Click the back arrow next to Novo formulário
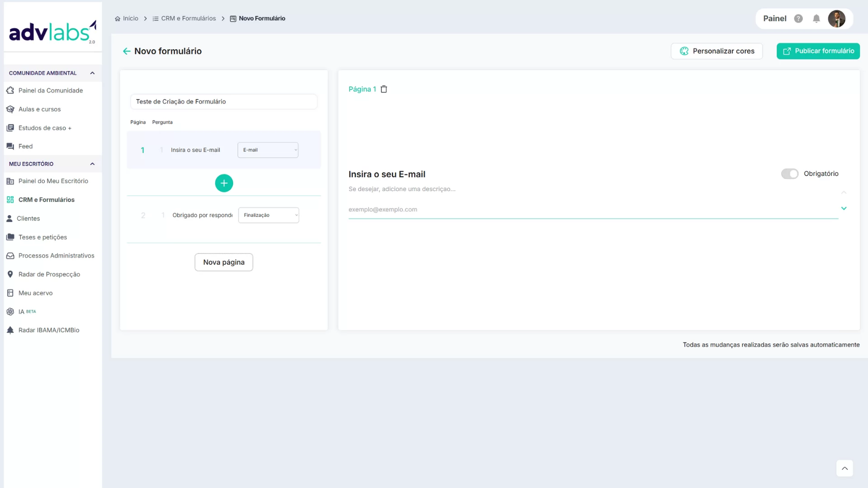Viewport: 868px width, 488px height. click(x=127, y=51)
